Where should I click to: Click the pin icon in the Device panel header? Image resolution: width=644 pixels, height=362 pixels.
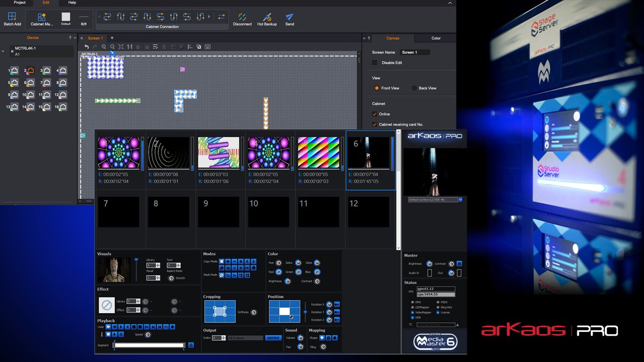coord(70,38)
